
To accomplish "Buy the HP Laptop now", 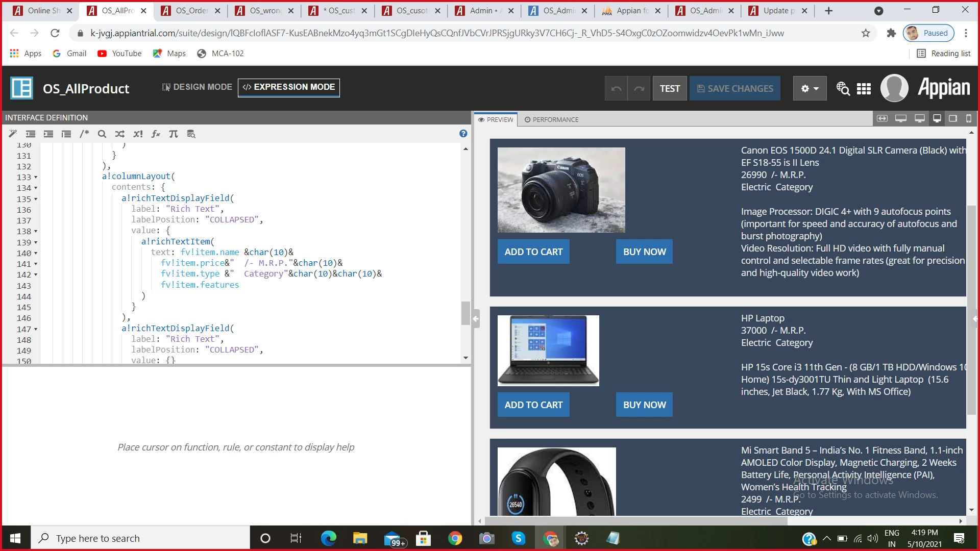I will click(x=644, y=405).
